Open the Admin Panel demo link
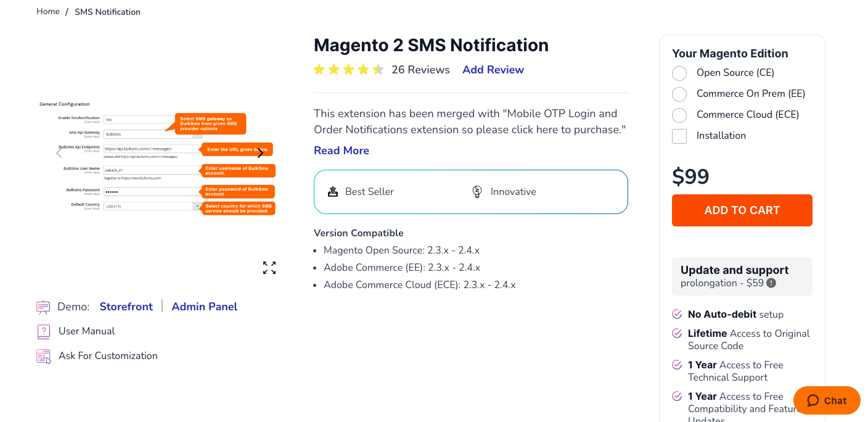Screen dimensions: 868x422 coord(205,307)
